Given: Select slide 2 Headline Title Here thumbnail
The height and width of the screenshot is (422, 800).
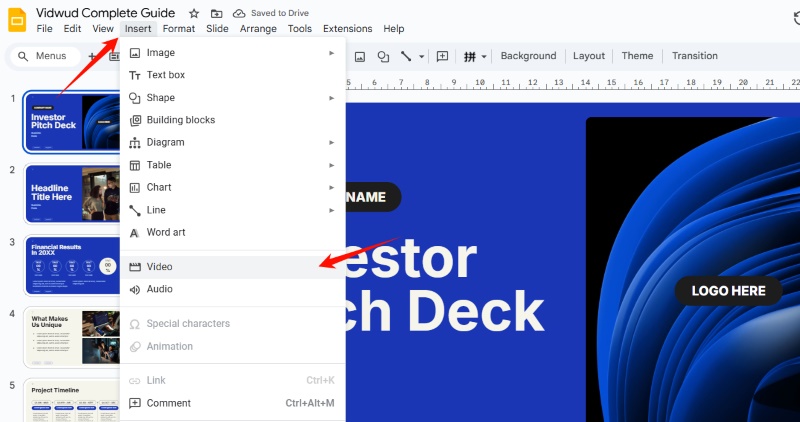Looking at the screenshot, I should pyautogui.click(x=72, y=193).
